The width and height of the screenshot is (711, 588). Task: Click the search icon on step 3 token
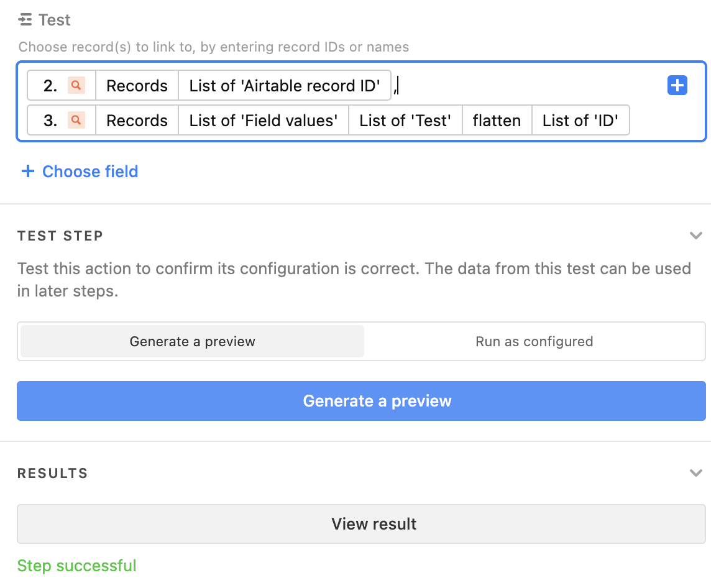click(x=76, y=120)
